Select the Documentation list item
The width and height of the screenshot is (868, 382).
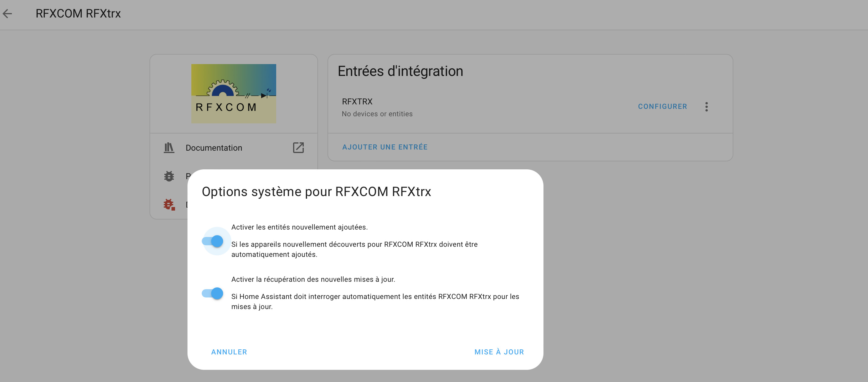[x=233, y=147]
